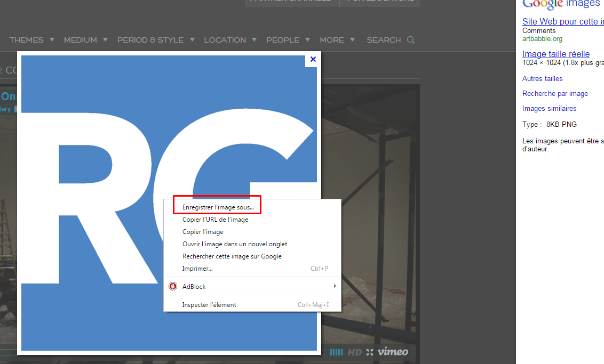Image resolution: width=604 pixels, height=364 pixels.
Task: Click the artbabble.org text
Action: tap(542, 39)
